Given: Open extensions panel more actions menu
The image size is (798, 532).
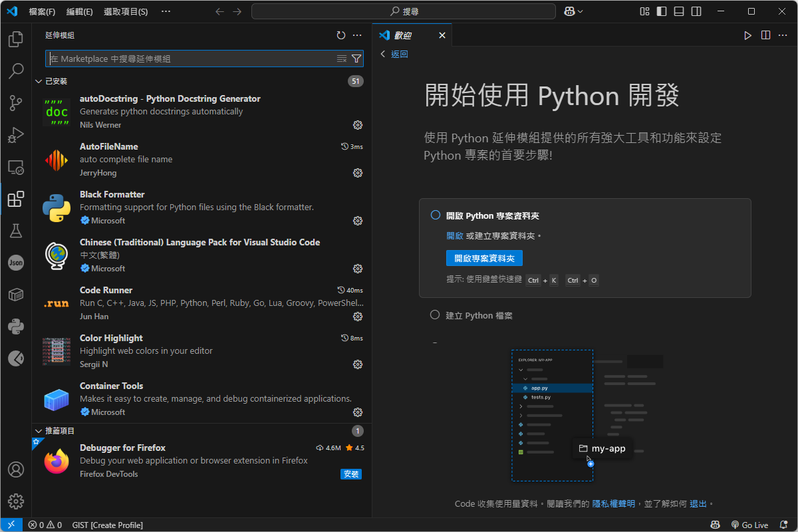Looking at the screenshot, I should [x=357, y=35].
